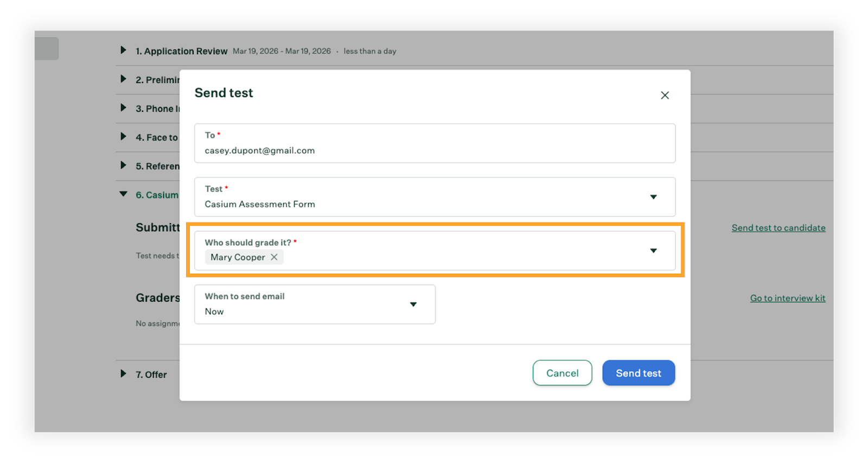Click the Mary Cooper grader chip
Image resolution: width=868 pixels, height=463 pixels.
pos(238,257)
